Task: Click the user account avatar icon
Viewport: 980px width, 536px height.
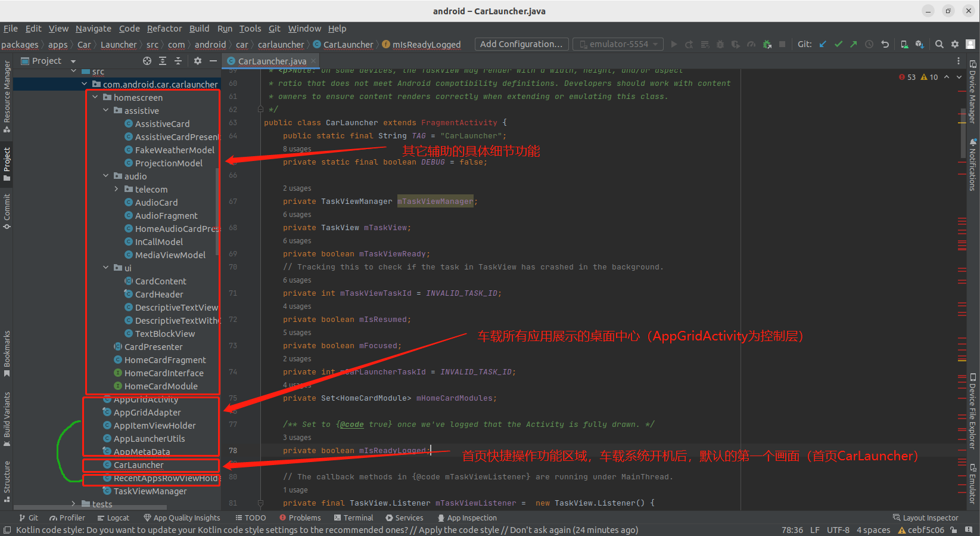Action: [x=970, y=44]
